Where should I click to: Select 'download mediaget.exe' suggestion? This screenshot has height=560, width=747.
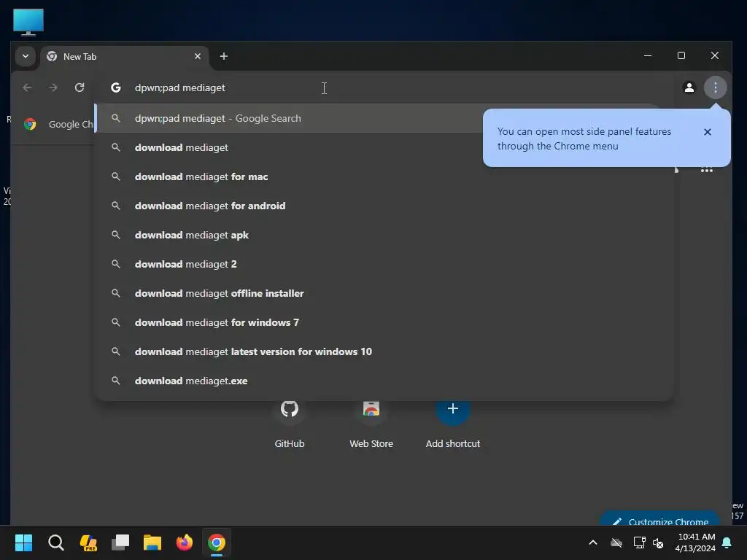tap(384, 381)
